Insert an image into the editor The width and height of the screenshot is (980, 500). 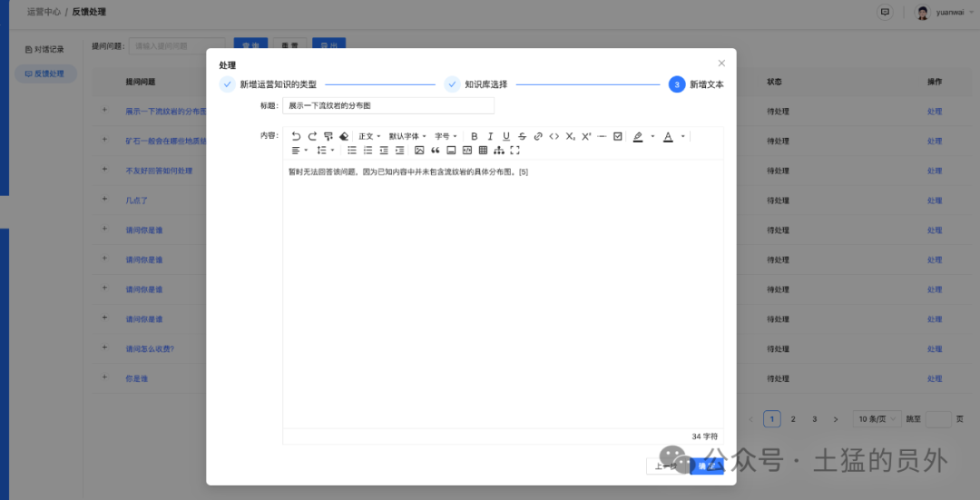tap(419, 150)
